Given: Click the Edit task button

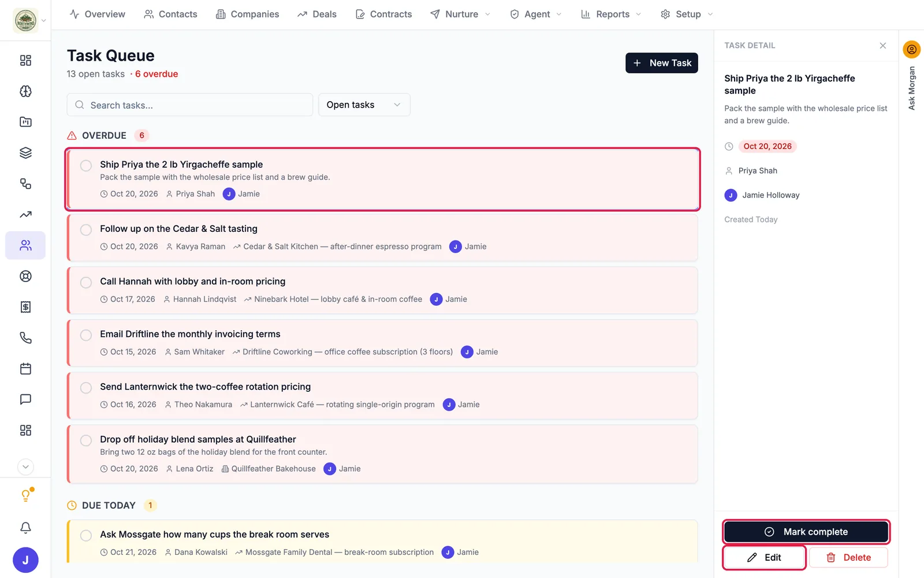Looking at the screenshot, I should click(x=764, y=558).
